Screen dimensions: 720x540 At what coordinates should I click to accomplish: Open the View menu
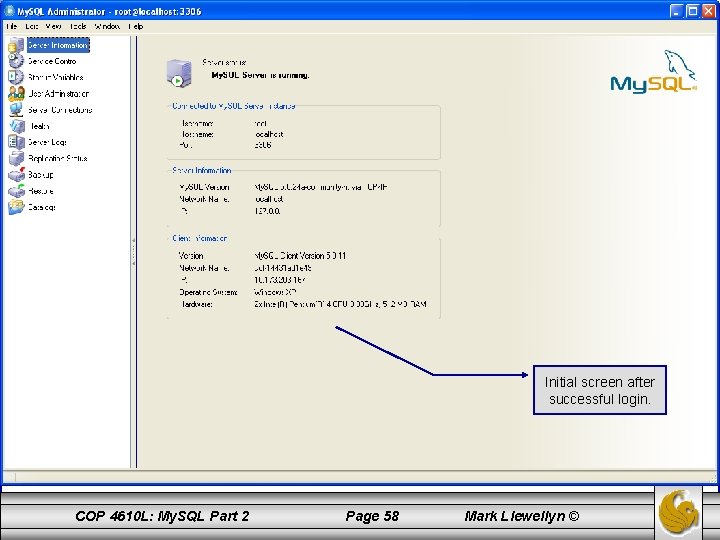pos(53,27)
